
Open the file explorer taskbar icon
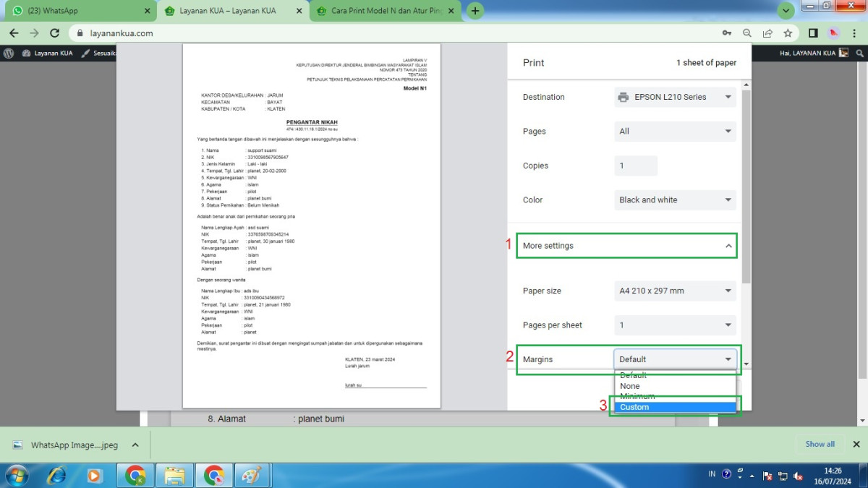[174, 475]
